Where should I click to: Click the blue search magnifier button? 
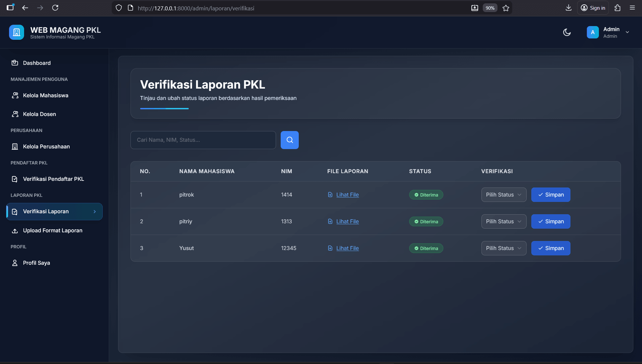[x=290, y=140]
